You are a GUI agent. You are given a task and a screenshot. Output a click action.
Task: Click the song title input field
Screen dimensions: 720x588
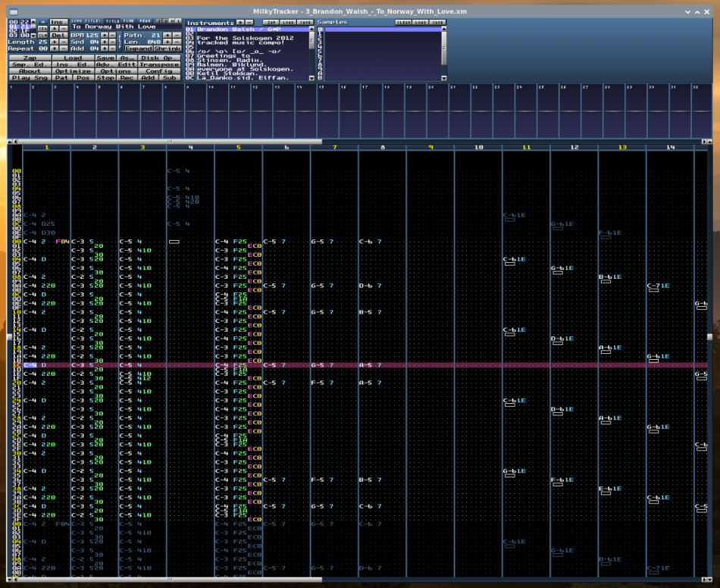126,27
